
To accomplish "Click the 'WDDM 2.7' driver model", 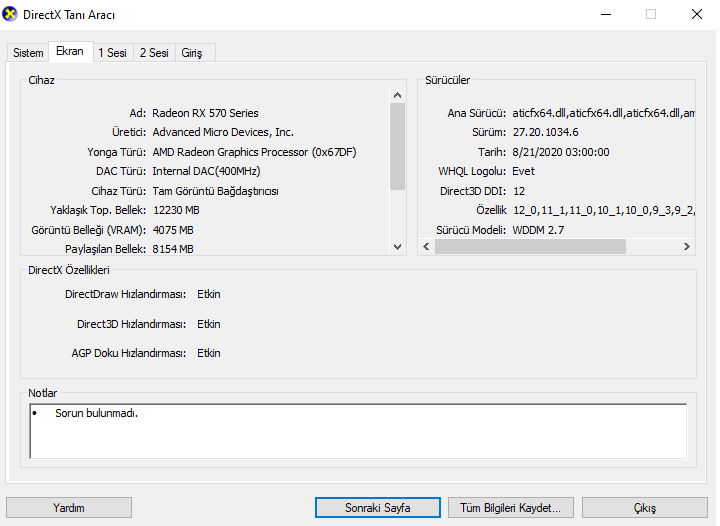I will point(538,230).
